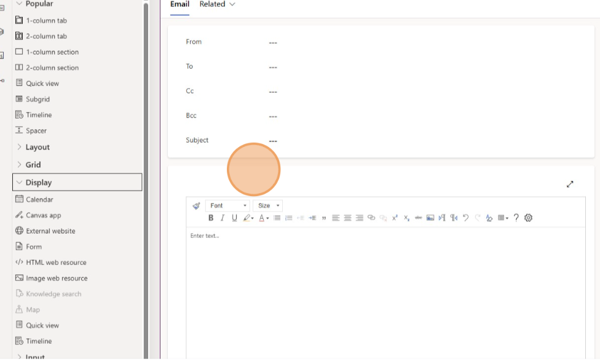
Task: Click the Subject field value
Action: (x=272, y=141)
